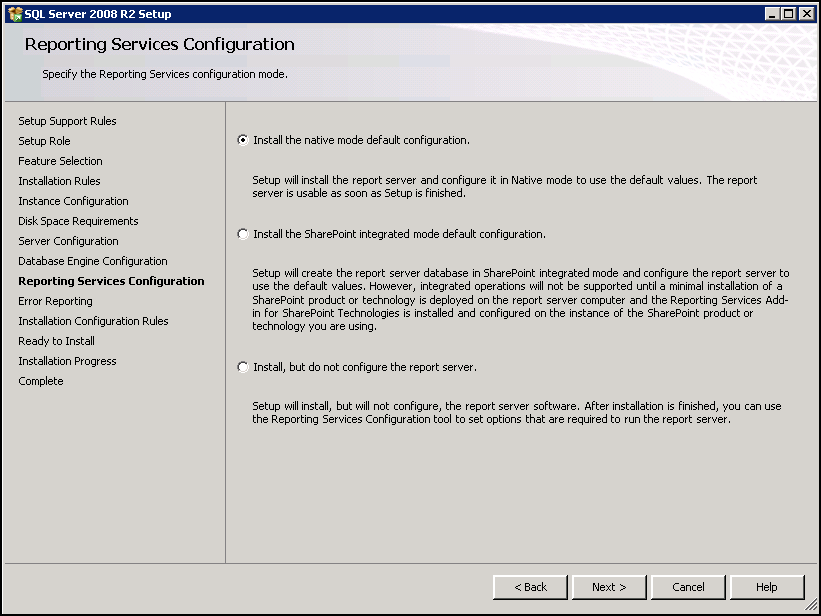This screenshot has width=821, height=616.
Task: View Installation Configuration Rules
Action: [93, 320]
